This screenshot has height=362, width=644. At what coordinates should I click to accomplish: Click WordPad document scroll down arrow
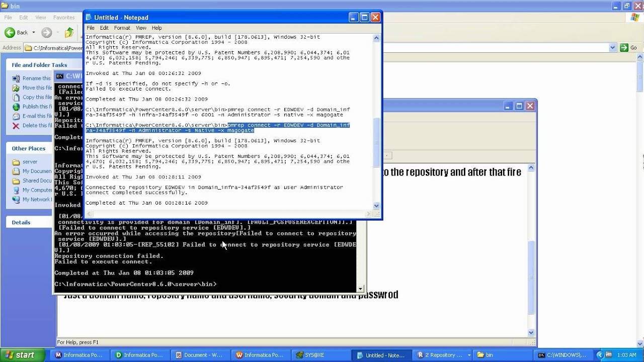(531, 332)
